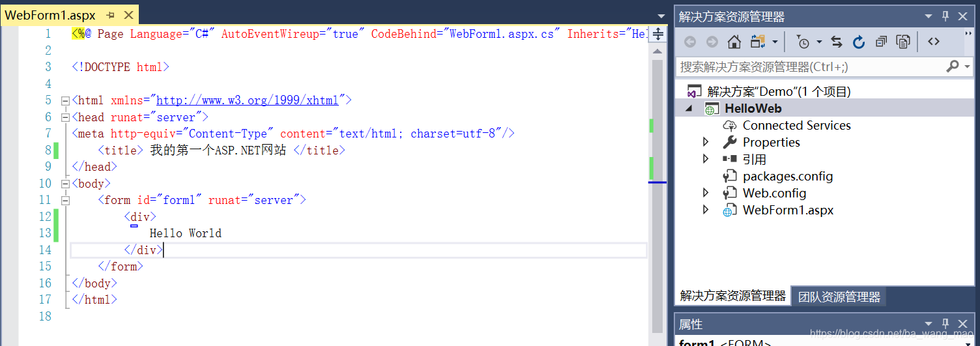Close the WebForm1.aspx document tab
Screen dimensions: 980x346
tap(128, 15)
